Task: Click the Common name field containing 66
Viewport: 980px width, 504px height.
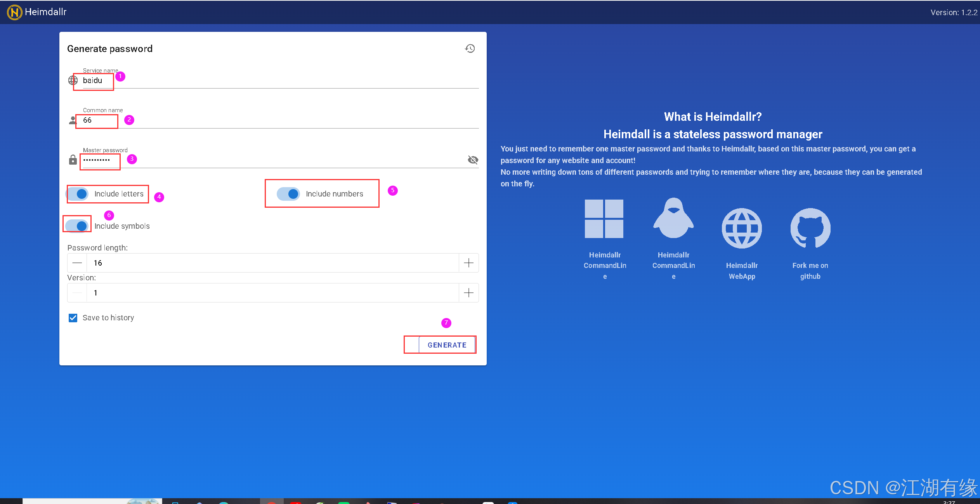Action: click(x=281, y=120)
